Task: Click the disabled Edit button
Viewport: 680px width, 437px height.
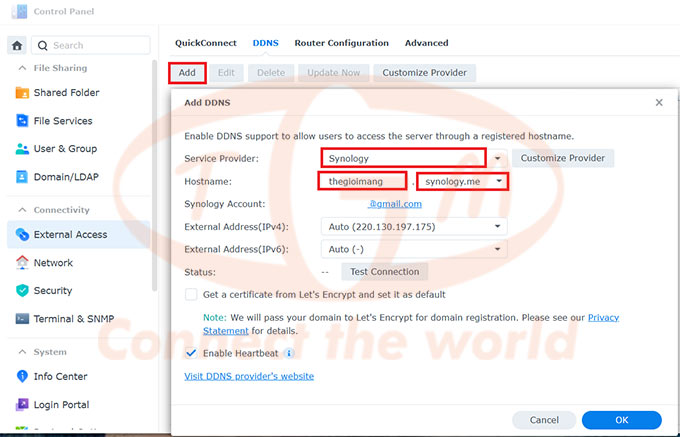Action: click(x=226, y=73)
